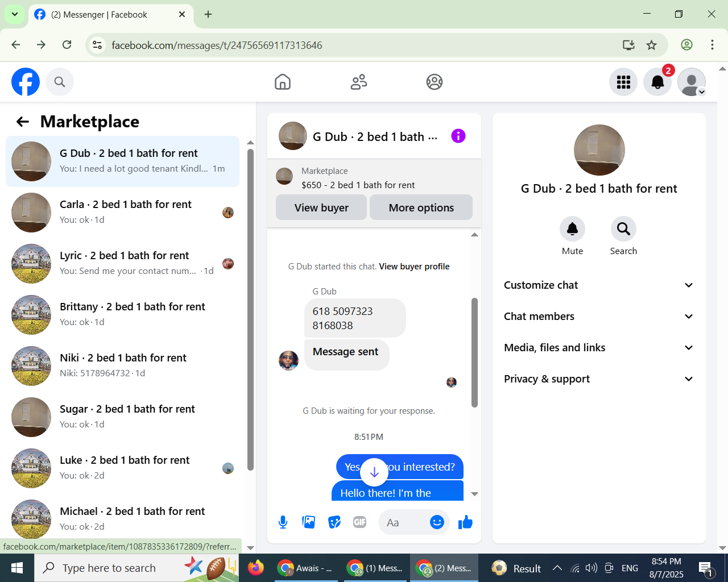
Task: Open Chrome three-dot menu
Action: 712,45
